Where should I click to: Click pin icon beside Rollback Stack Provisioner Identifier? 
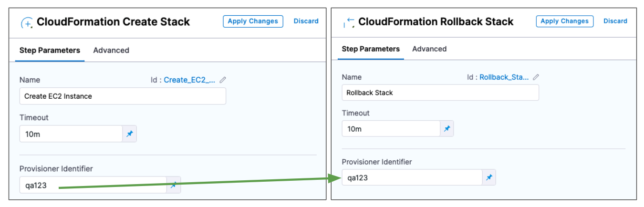(489, 178)
